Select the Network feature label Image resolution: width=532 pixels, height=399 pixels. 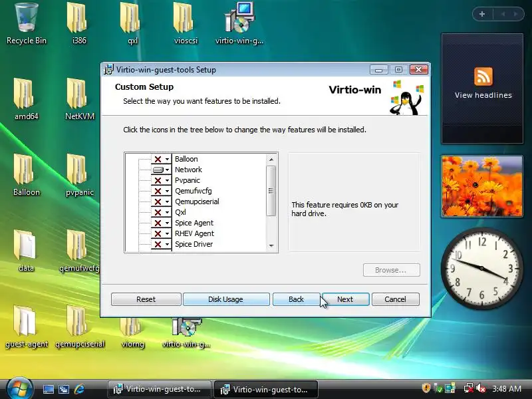pos(188,170)
